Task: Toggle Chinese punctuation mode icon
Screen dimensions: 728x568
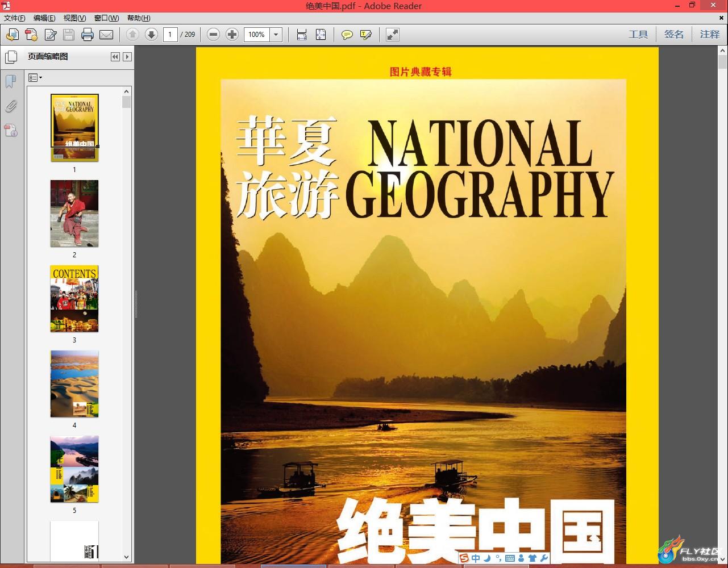Action: point(498,558)
